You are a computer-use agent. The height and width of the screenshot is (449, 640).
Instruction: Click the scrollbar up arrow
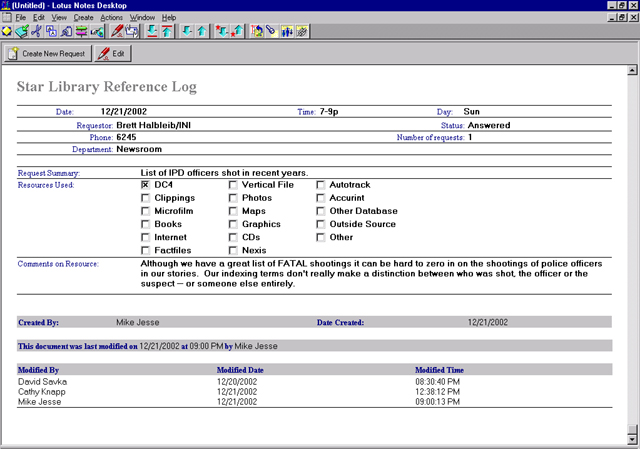[x=632, y=70]
